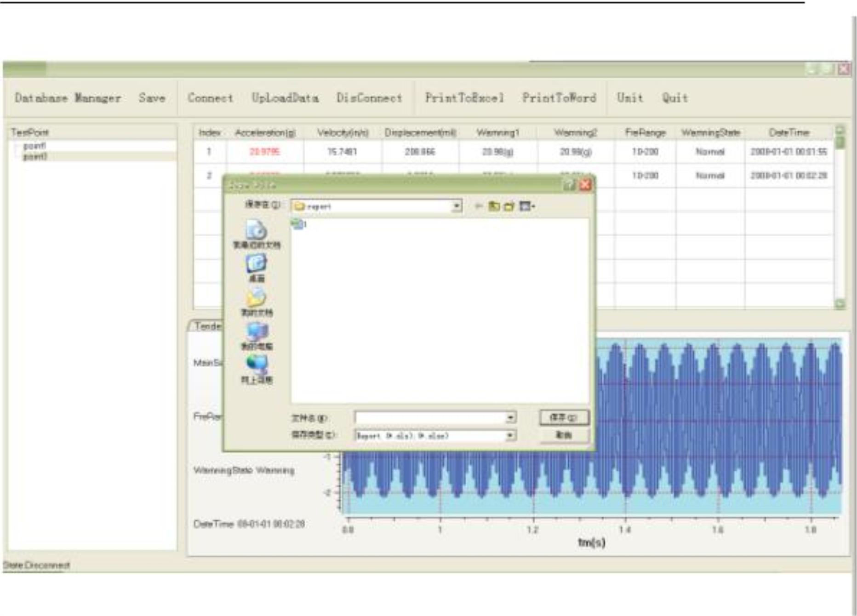Click PrintToExcel in the toolbar
Viewport: 857px width, 616px height.
(464, 98)
